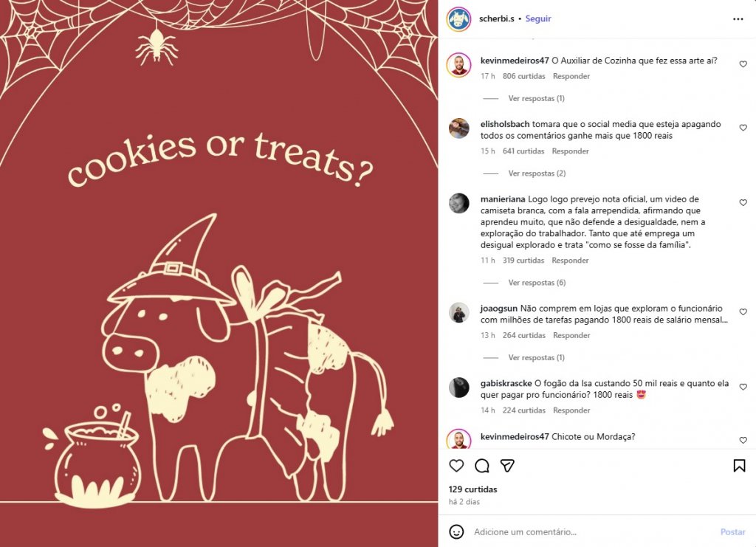Like the post with heart icon

click(457, 466)
